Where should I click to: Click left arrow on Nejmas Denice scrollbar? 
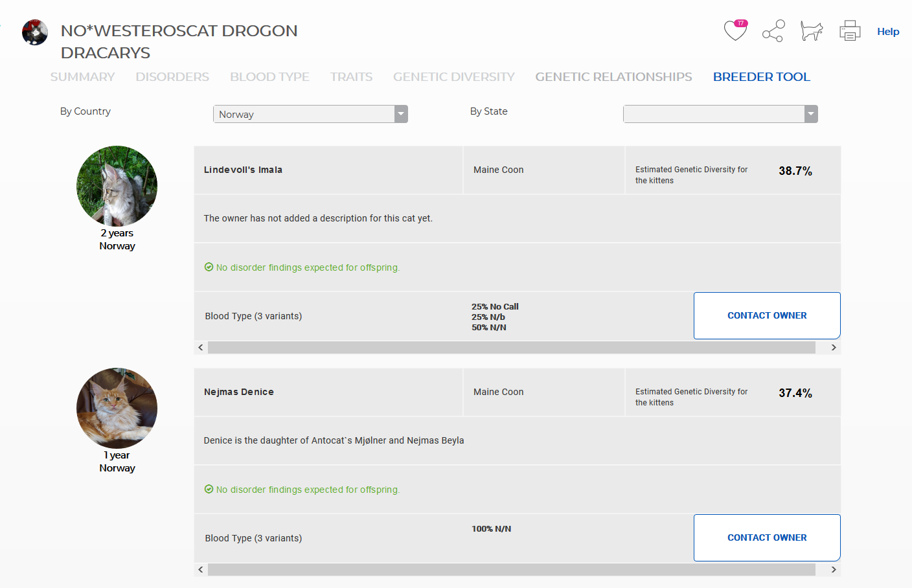point(201,570)
